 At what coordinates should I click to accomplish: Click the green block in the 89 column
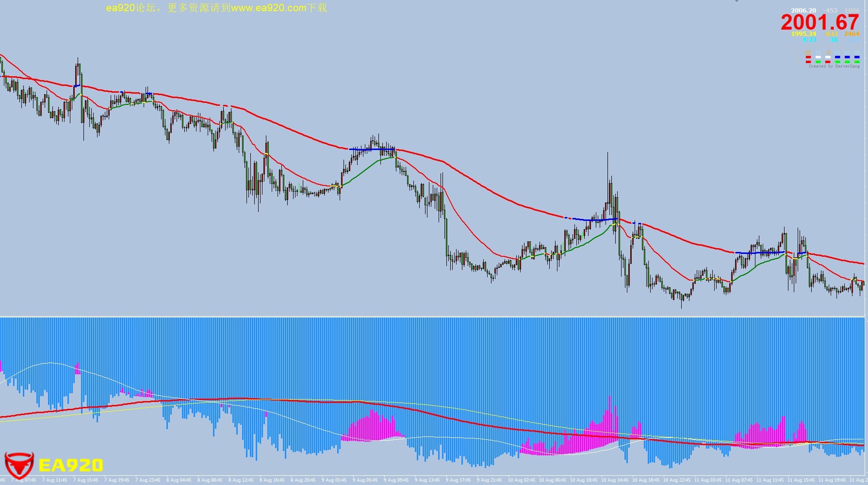click(847, 62)
